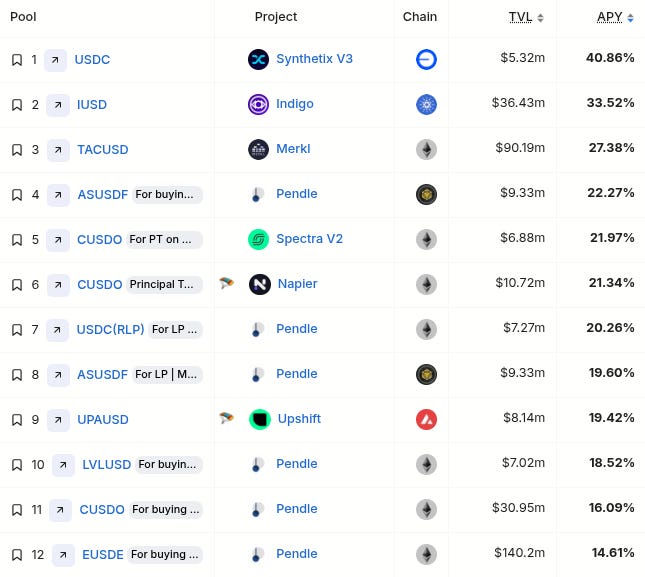Image resolution: width=645 pixels, height=577 pixels.
Task: Bookmark the USDC Synthetix V3 pool
Action: pos(17,60)
